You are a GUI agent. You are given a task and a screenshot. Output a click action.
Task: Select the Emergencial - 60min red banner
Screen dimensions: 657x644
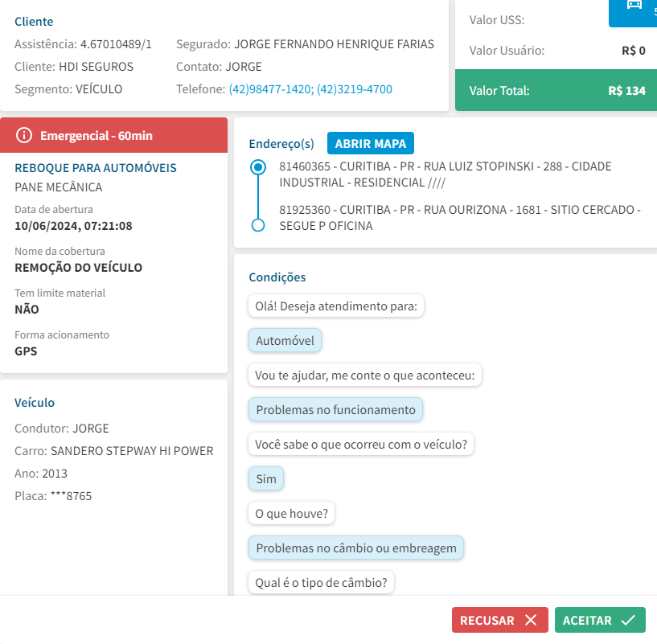point(113,135)
